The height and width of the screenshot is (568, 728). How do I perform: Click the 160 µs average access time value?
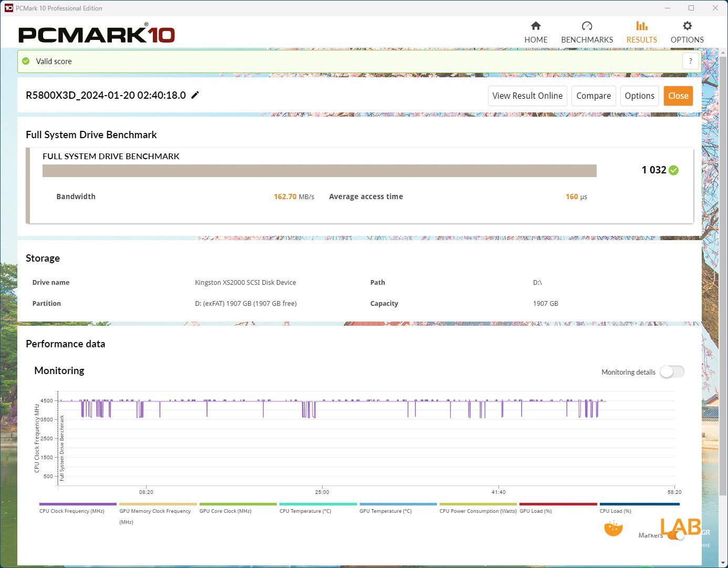coord(576,197)
